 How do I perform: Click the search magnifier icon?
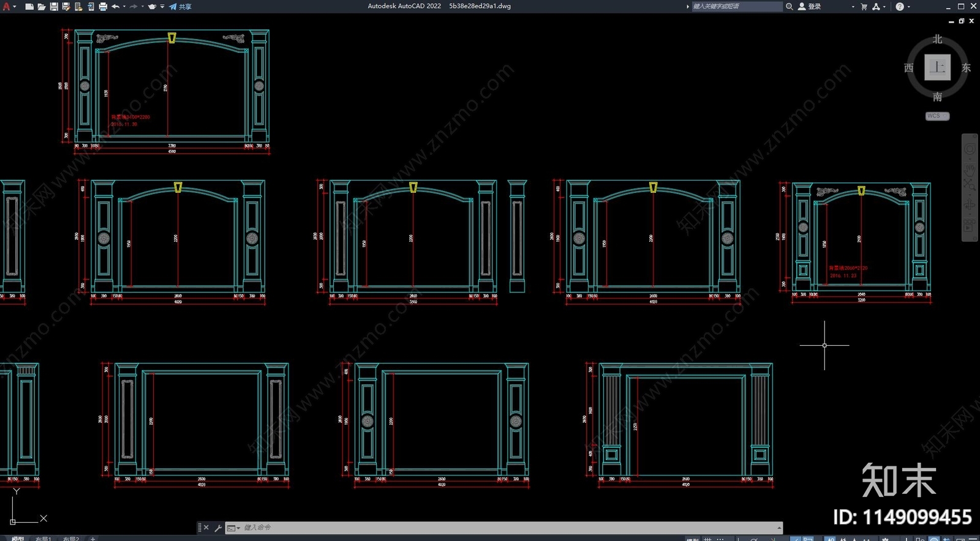pos(790,7)
